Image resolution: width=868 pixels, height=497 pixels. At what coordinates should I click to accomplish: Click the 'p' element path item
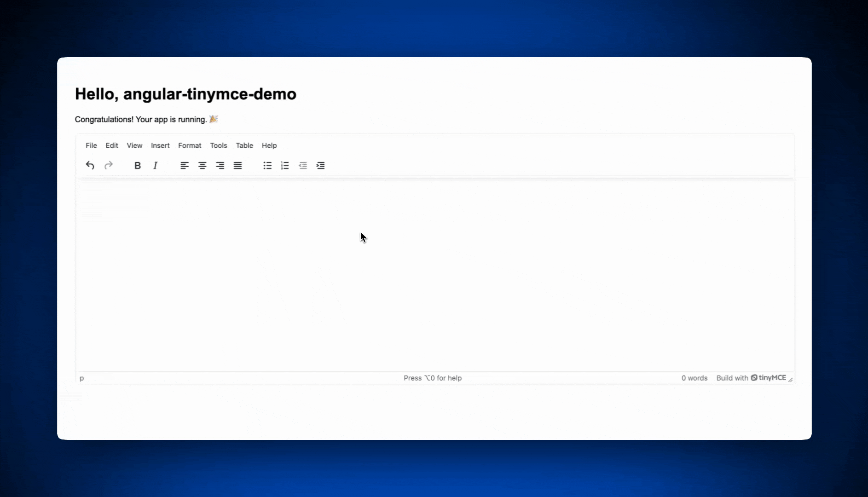82,378
